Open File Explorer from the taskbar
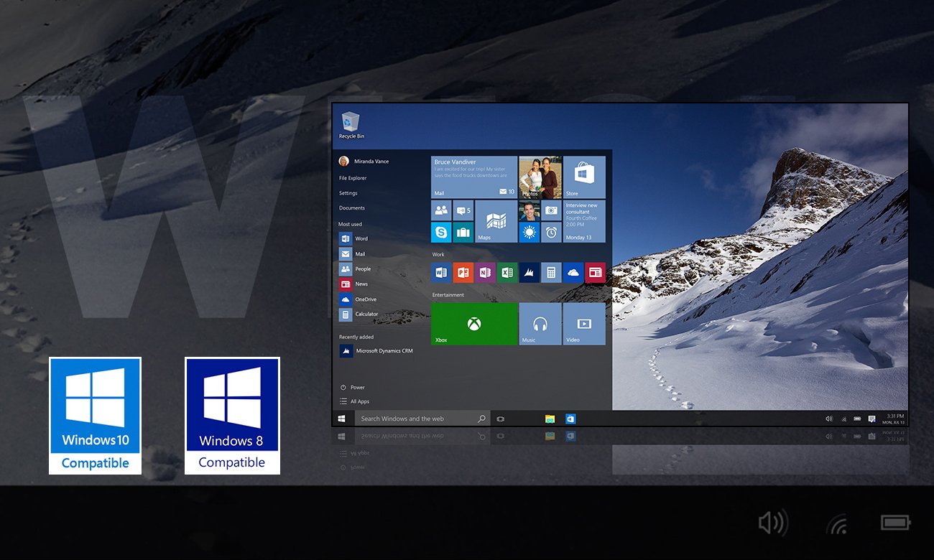 (x=550, y=419)
